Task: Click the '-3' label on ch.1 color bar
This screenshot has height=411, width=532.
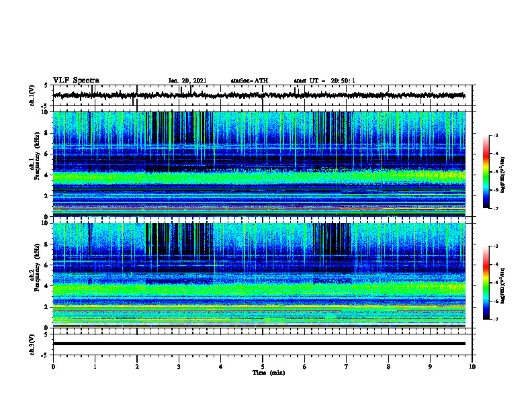Action: (495, 135)
